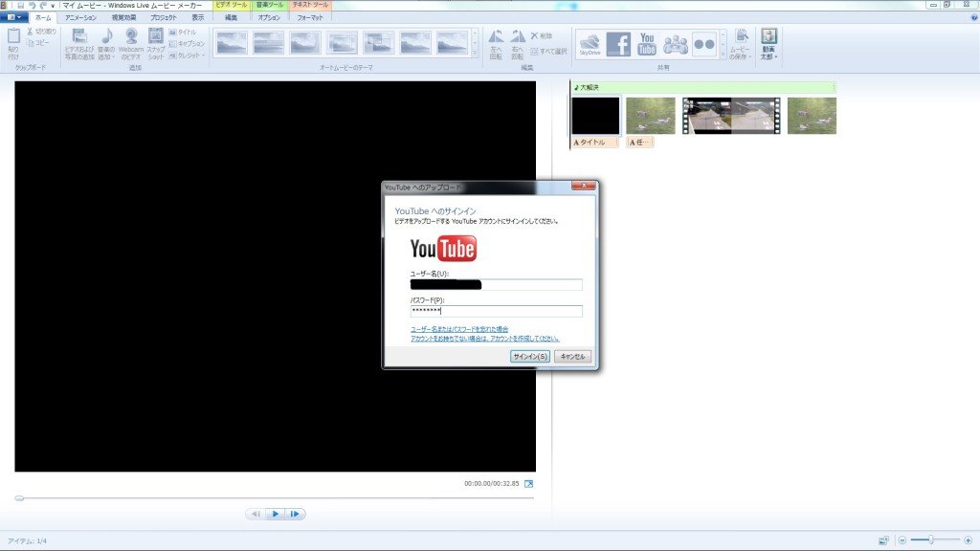The image size is (980, 551).
Task: Select road video clip with filmstrip border
Action: 731,116
